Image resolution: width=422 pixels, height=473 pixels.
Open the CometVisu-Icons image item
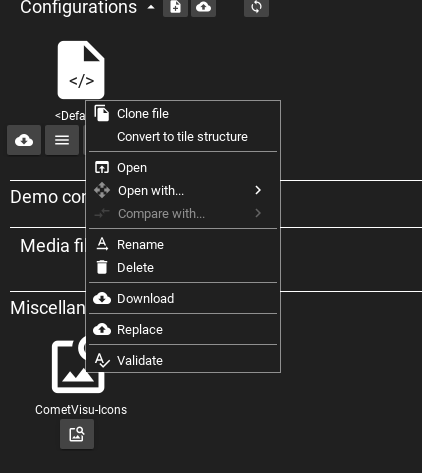pos(78,366)
